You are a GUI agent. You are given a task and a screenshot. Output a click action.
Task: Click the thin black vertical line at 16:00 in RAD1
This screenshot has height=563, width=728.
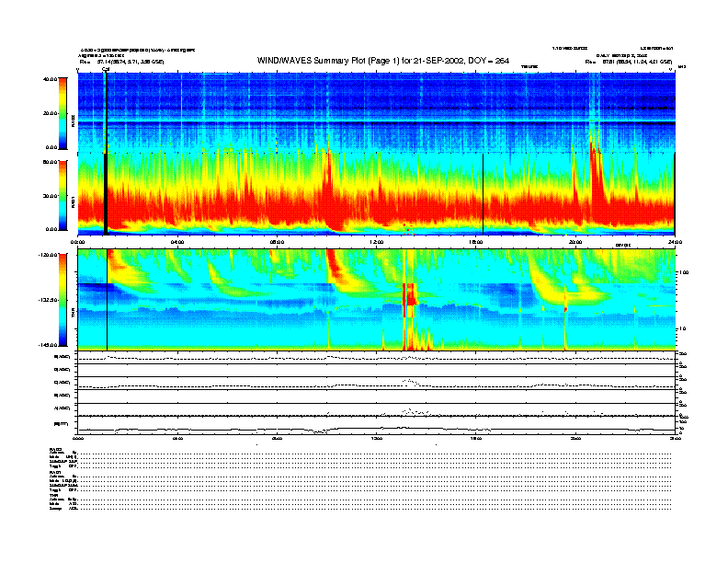click(x=483, y=194)
